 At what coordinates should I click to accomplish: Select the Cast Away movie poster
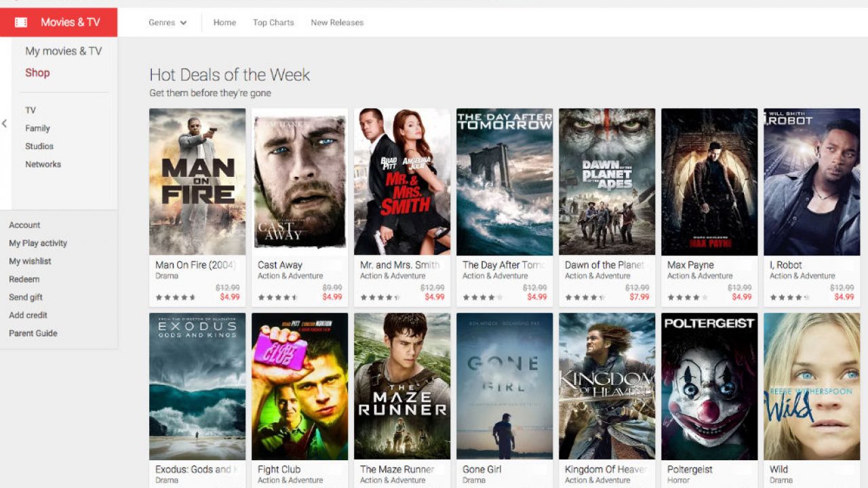pyautogui.click(x=300, y=182)
